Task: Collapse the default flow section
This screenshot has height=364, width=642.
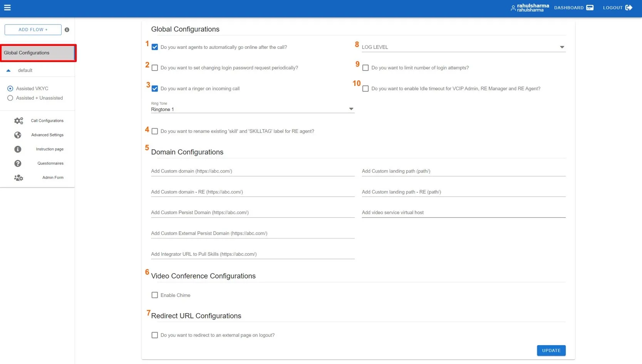Action: pos(8,70)
